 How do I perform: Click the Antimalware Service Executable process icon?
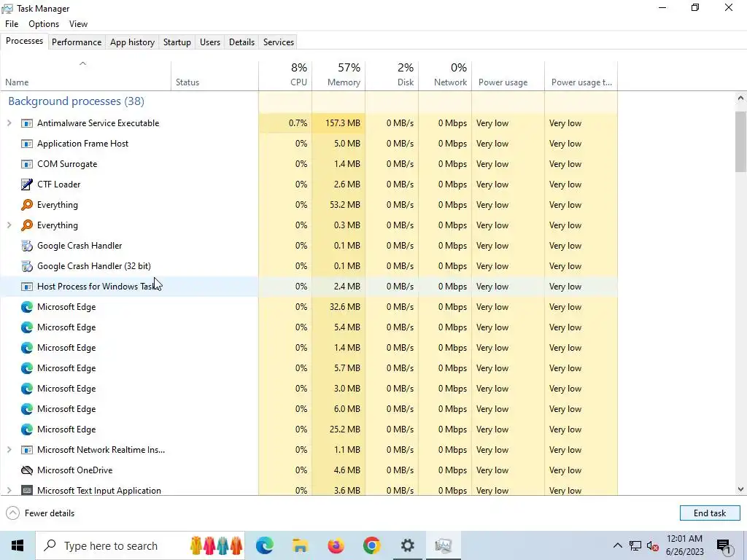[27, 123]
